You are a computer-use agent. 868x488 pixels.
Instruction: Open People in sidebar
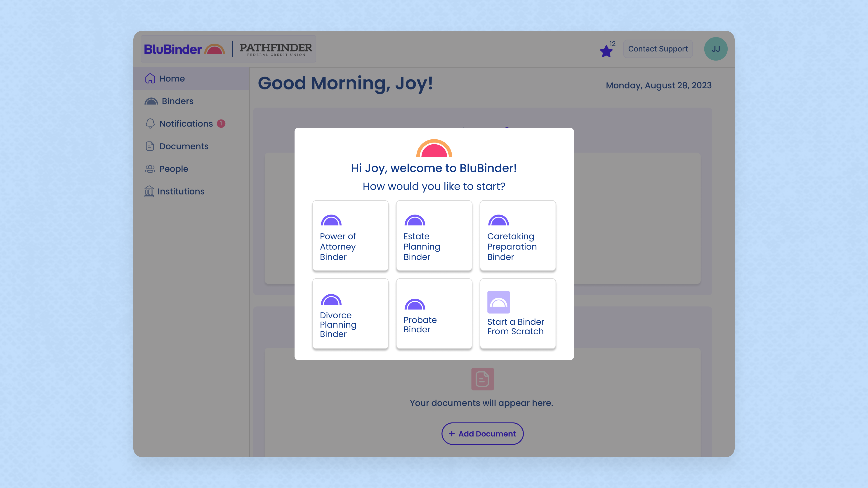tap(174, 169)
